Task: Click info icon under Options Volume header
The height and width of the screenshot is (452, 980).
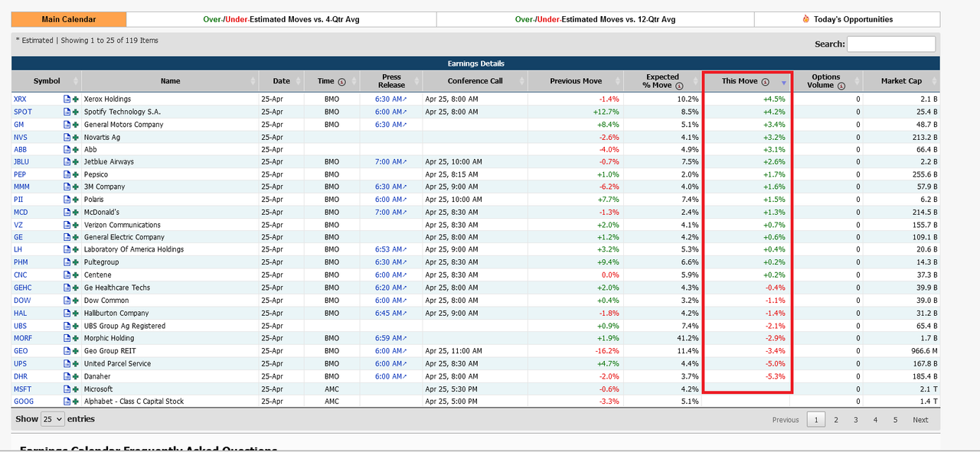Action: 841,86
